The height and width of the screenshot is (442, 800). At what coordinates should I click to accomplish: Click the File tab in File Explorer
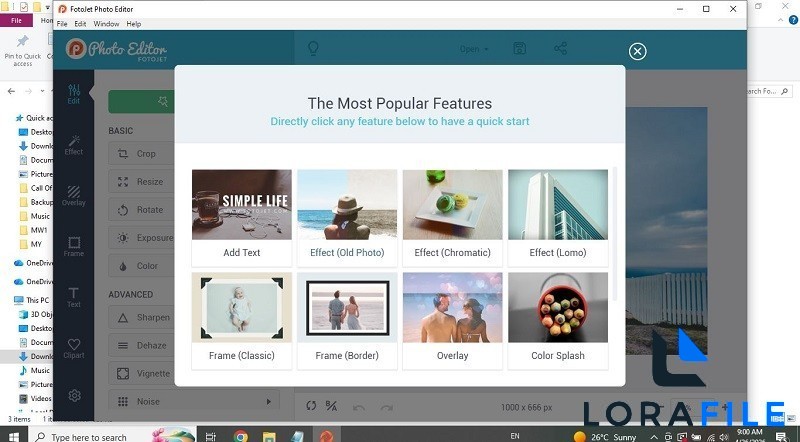click(x=16, y=20)
